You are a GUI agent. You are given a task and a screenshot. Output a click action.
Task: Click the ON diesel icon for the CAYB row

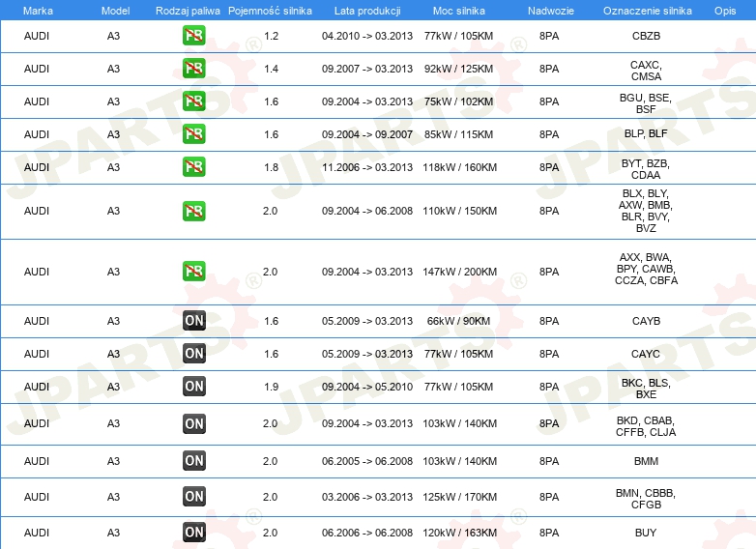[x=194, y=321]
